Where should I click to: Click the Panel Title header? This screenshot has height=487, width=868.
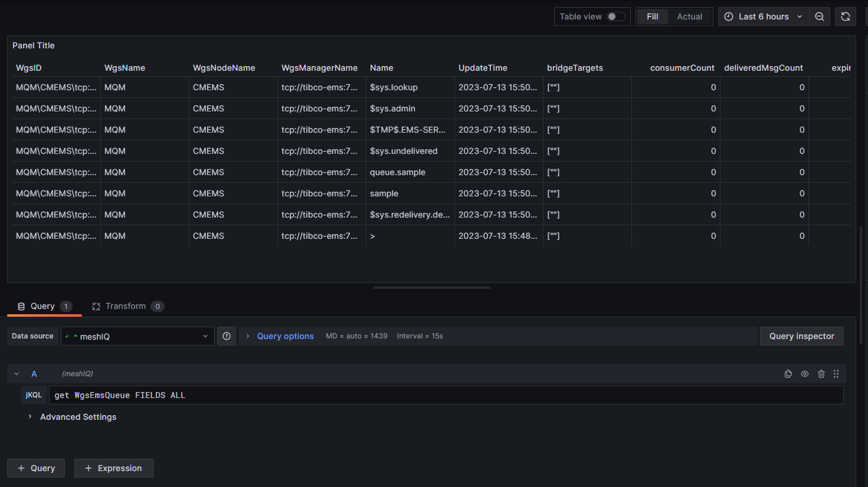pyautogui.click(x=34, y=45)
